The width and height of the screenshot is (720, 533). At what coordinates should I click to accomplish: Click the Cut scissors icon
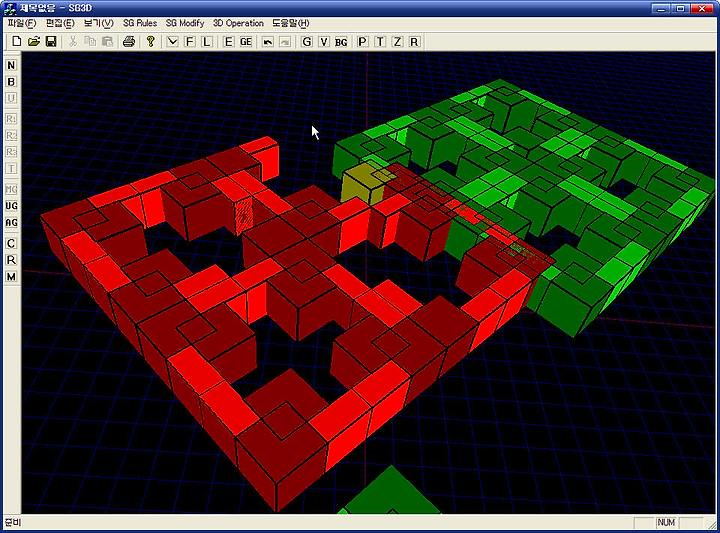(x=73, y=41)
